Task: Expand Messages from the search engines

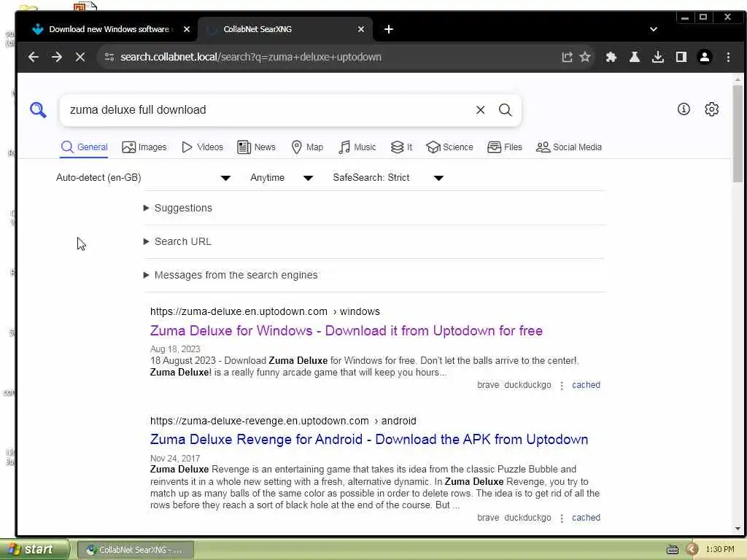Action: point(231,275)
